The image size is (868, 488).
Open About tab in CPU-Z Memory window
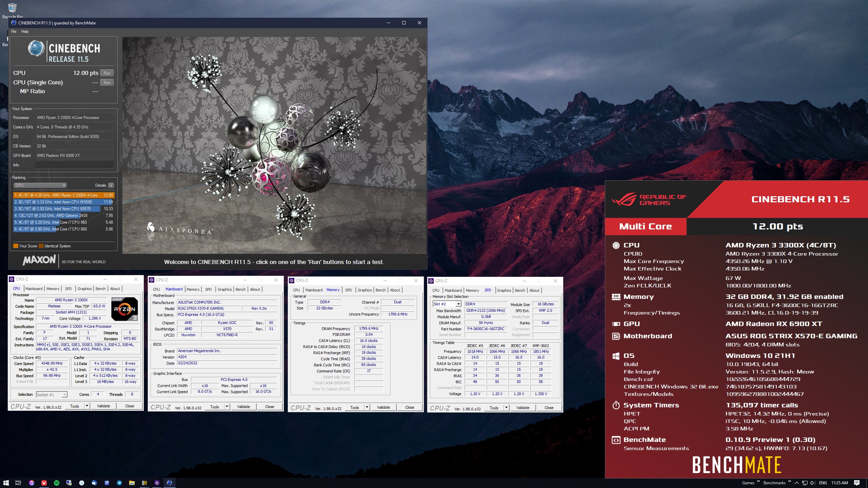tap(395, 290)
